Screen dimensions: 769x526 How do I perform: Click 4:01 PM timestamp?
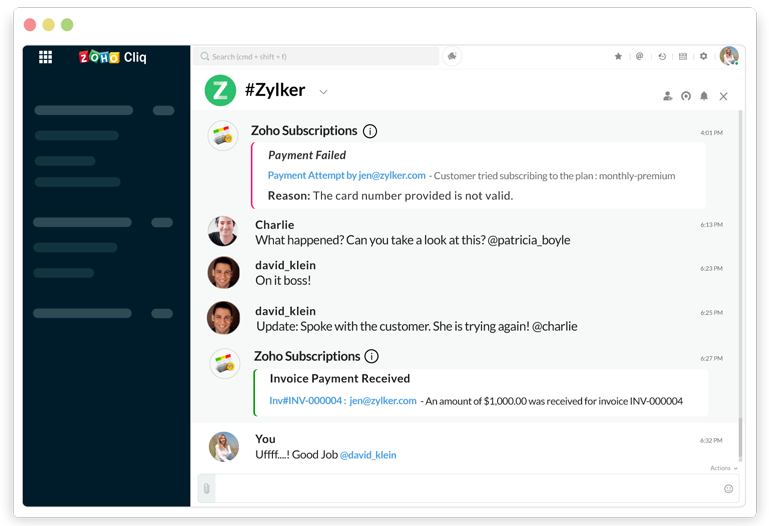click(712, 133)
